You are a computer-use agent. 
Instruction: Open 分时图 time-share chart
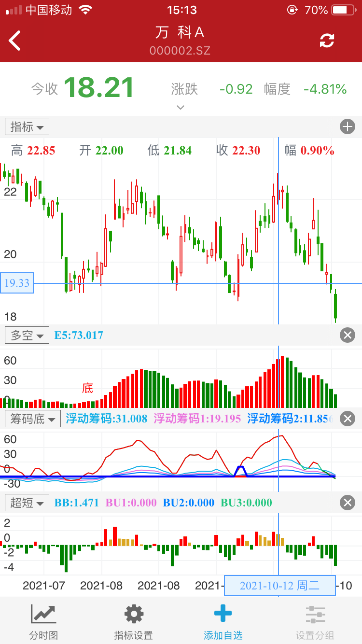43,622
